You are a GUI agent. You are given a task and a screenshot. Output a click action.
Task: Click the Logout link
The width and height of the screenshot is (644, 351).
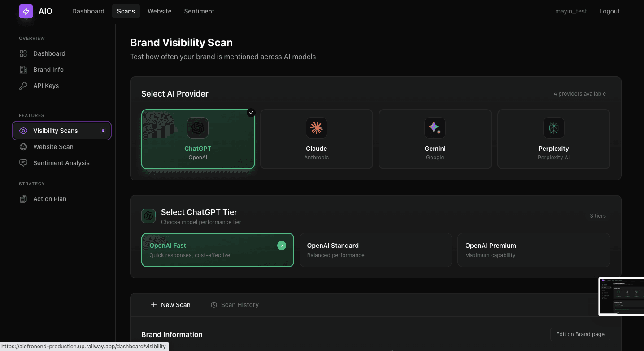pos(609,11)
